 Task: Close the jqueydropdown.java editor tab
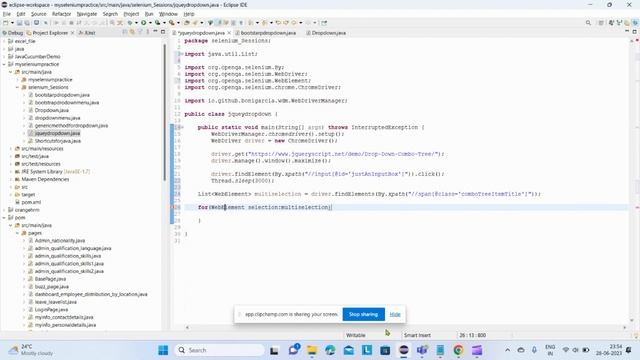pyautogui.click(x=229, y=33)
